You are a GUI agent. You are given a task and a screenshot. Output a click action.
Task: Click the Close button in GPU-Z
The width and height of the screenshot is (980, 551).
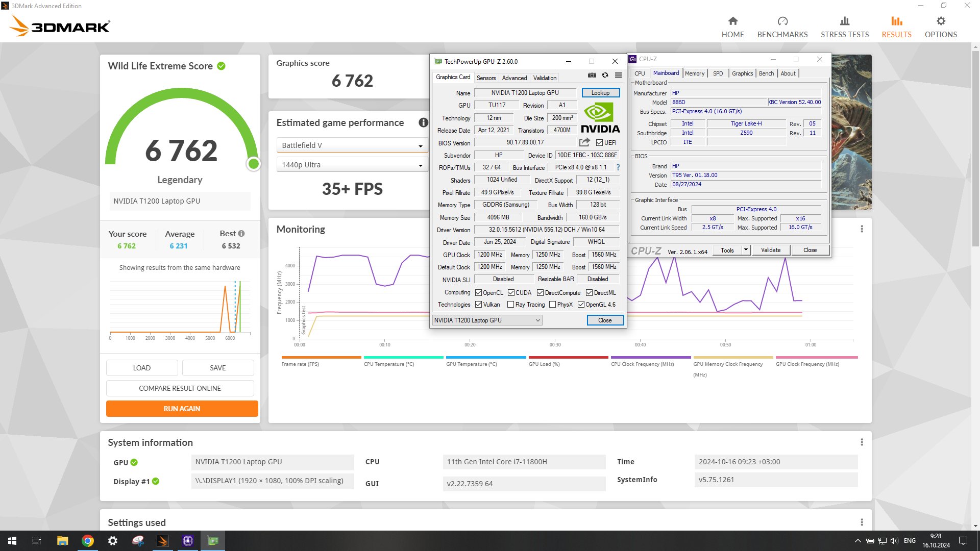[x=605, y=320]
